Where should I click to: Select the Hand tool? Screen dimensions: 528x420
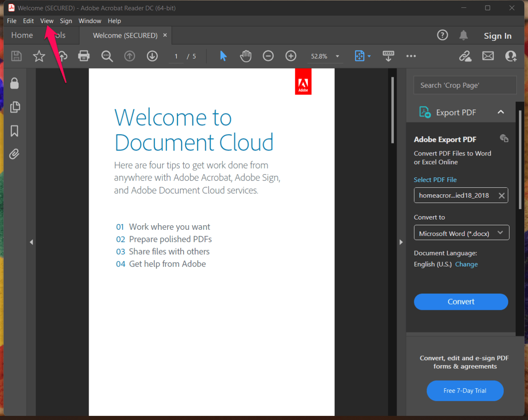pos(245,56)
